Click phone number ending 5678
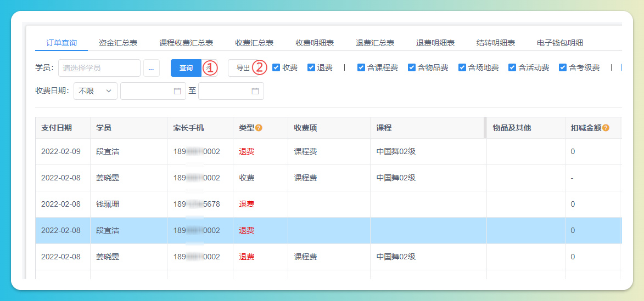644x301 pixels. click(197, 204)
